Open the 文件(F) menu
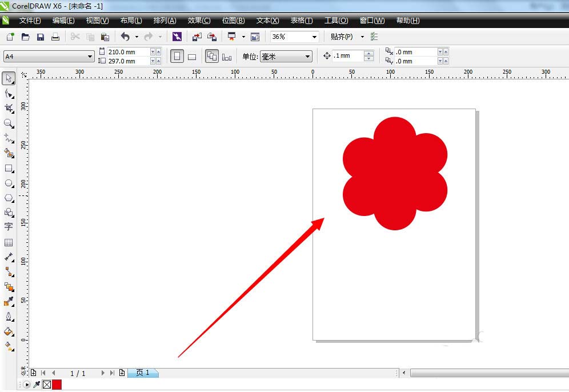The image size is (569, 392). point(30,21)
